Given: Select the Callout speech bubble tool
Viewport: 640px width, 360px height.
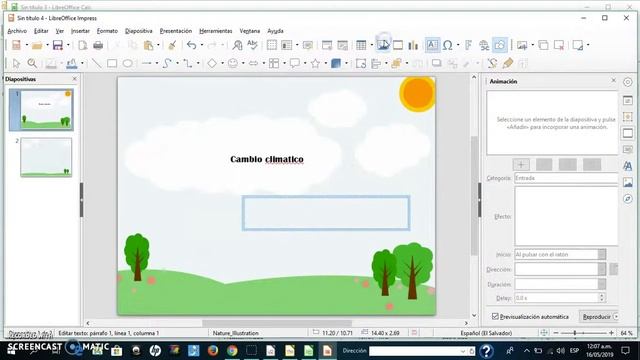Looking at the screenshot, I should (x=295, y=63).
